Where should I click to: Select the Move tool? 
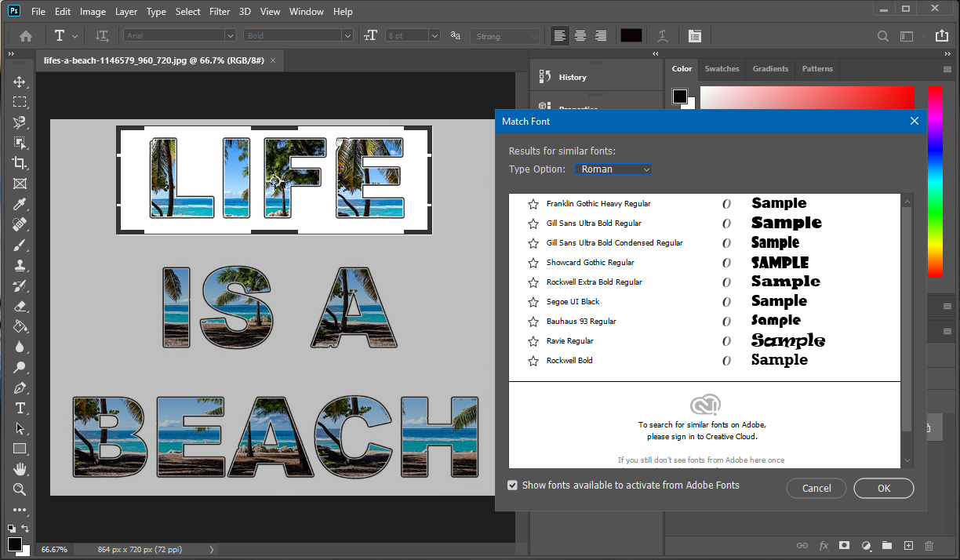20,82
